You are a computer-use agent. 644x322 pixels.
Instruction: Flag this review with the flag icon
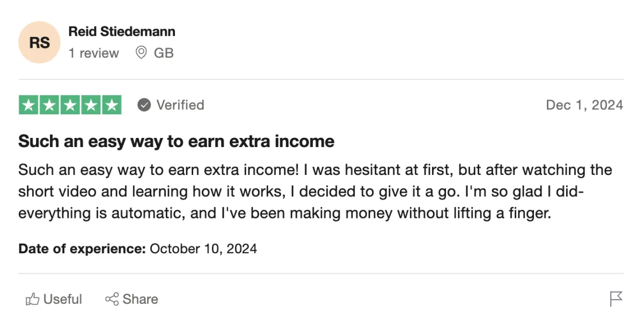(616, 298)
